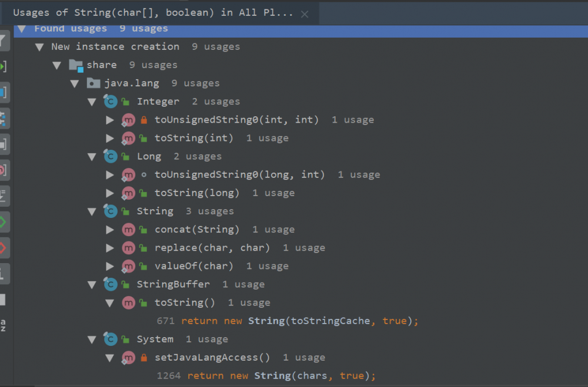Click the funnel filter icon in left toolbar
The width and height of the screenshot is (588, 387).
(4, 41)
